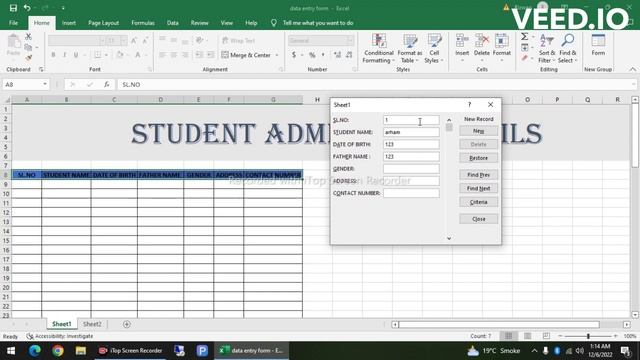Toggle Wrap Text
640x360 pixels.
238,40
